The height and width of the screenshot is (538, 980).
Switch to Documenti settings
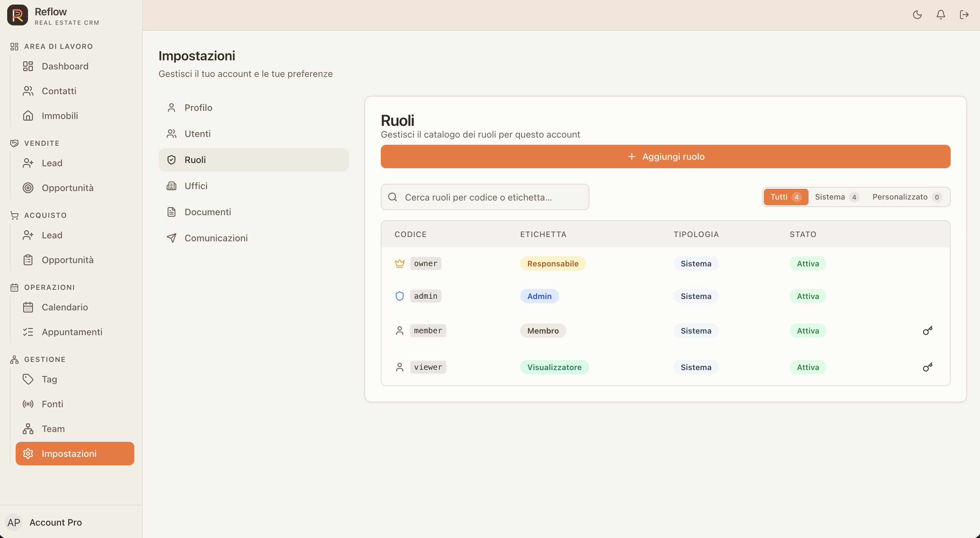(x=253, y=212)
